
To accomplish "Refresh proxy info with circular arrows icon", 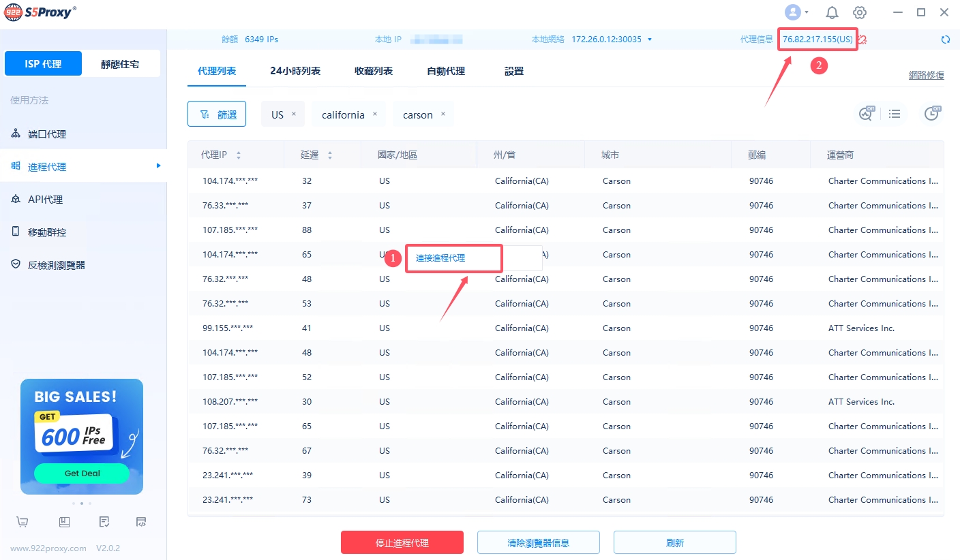I will [945, 40].
